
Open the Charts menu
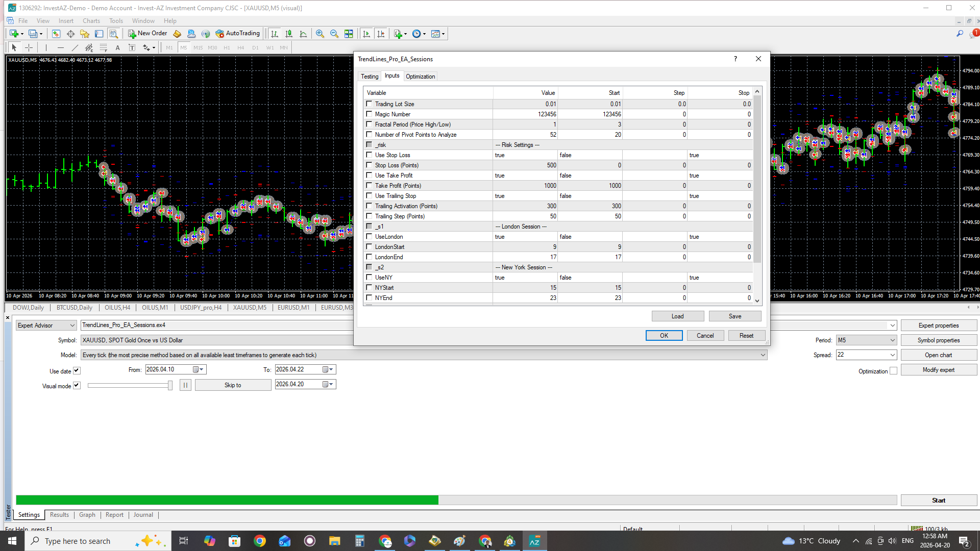click(x=91, y=21)
